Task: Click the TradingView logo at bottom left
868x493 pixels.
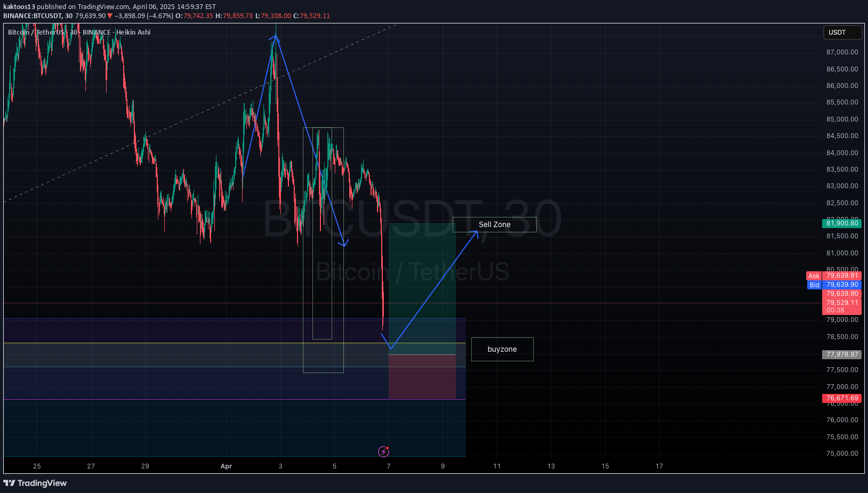Action: coord(35,483)
